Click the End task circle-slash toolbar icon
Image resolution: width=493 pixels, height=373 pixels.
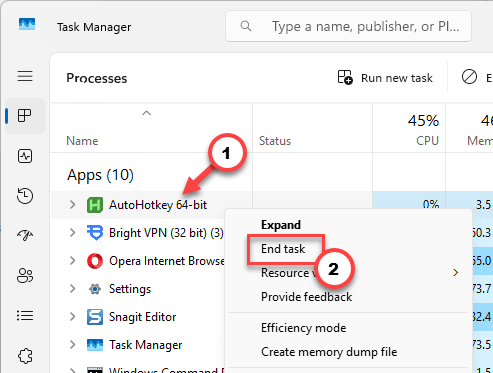click(x=469, y=77)
